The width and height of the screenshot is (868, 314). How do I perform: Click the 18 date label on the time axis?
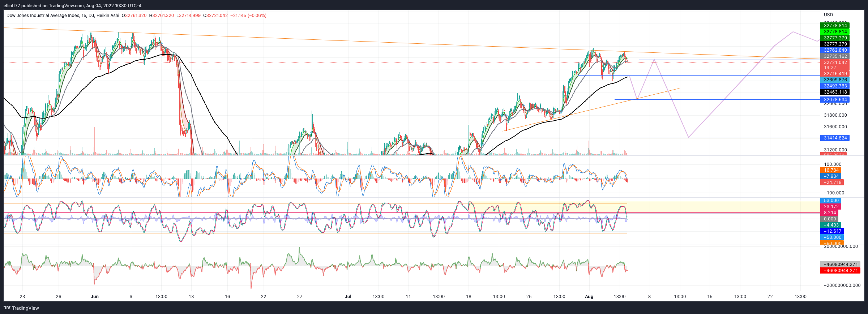pyautogui.click(x=469, y=297)
